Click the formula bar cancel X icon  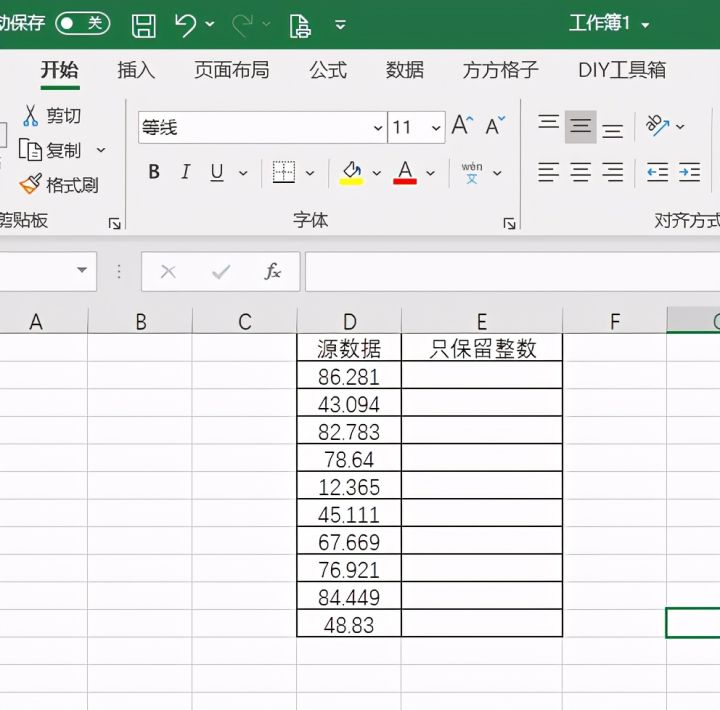click(168, 272)
